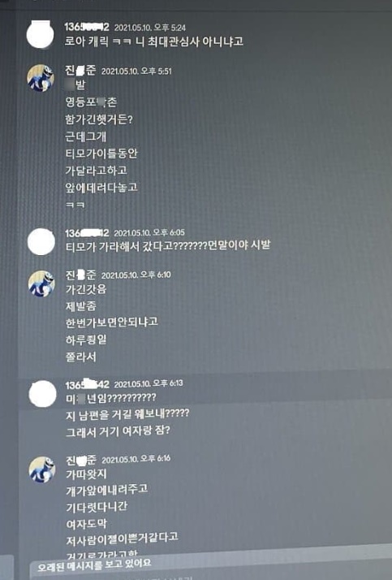
Task: Open the blue avatar on the 6:10 message
Action: click(41, 284)
